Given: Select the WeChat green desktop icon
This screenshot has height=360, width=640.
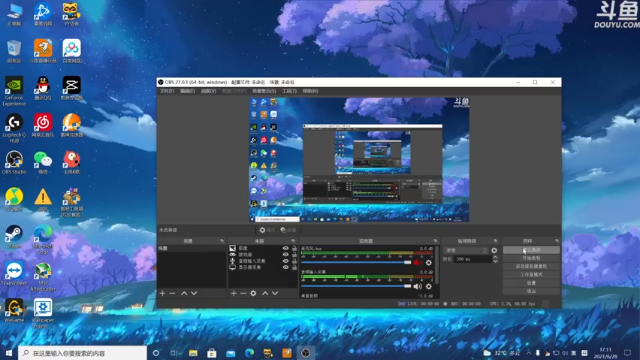Looking at the screenshot, I should 43,162.
